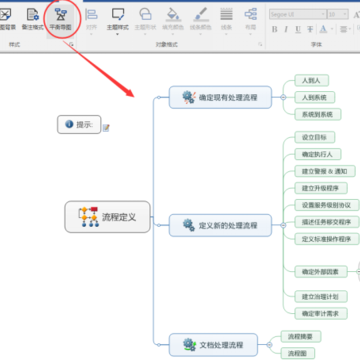
Task: Collapse subtopics of 文档处理流程
Action: pos(269,345)
